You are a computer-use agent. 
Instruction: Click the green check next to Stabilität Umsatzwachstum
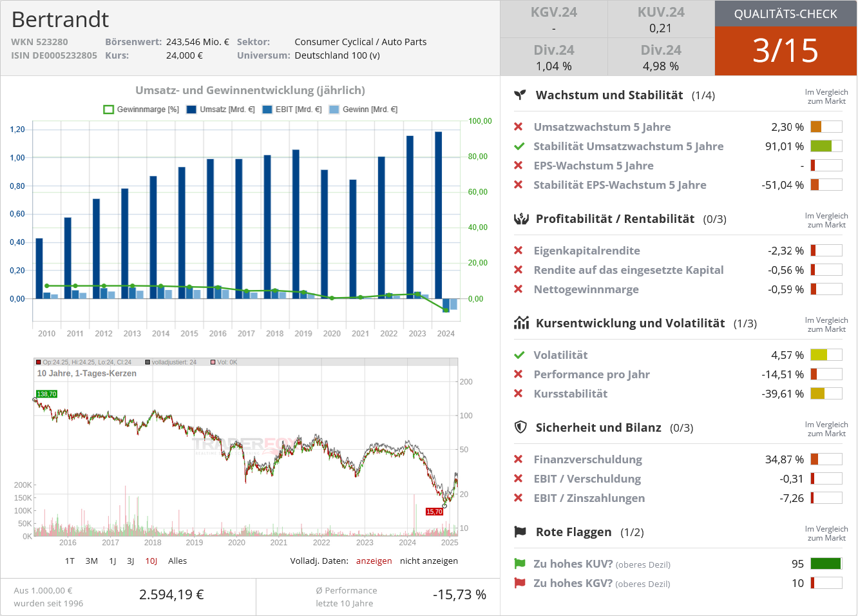tap(519, 146)
